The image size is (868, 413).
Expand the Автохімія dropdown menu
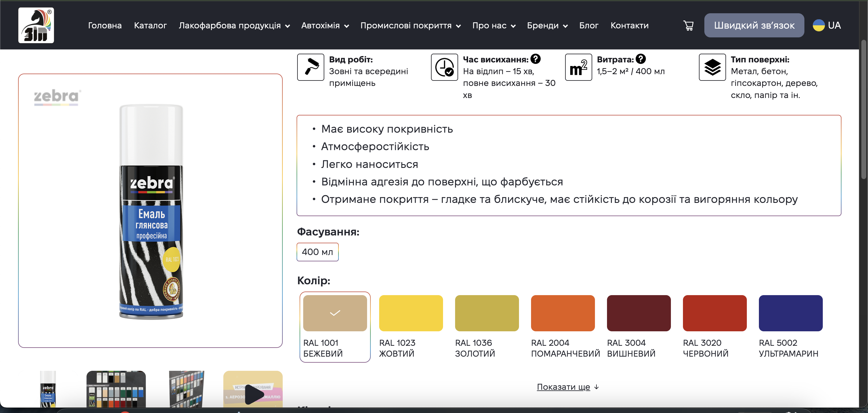[x=325, y=25]
